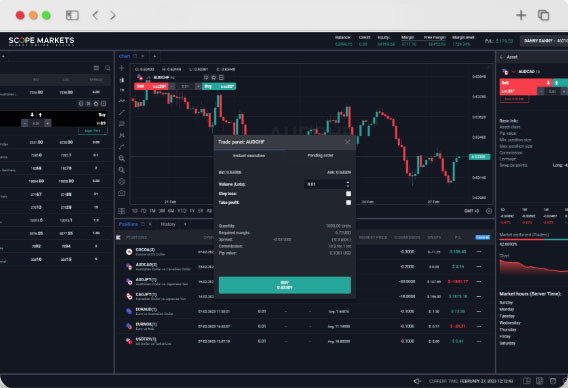This screenshot has height=388, width=568.
Task: Click the green BUY button in trade panel
Action: click(x=285, y=285)
